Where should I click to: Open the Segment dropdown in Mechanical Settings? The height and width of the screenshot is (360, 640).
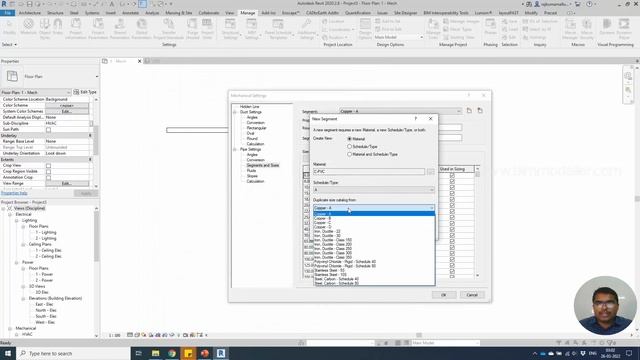point(400,111)
